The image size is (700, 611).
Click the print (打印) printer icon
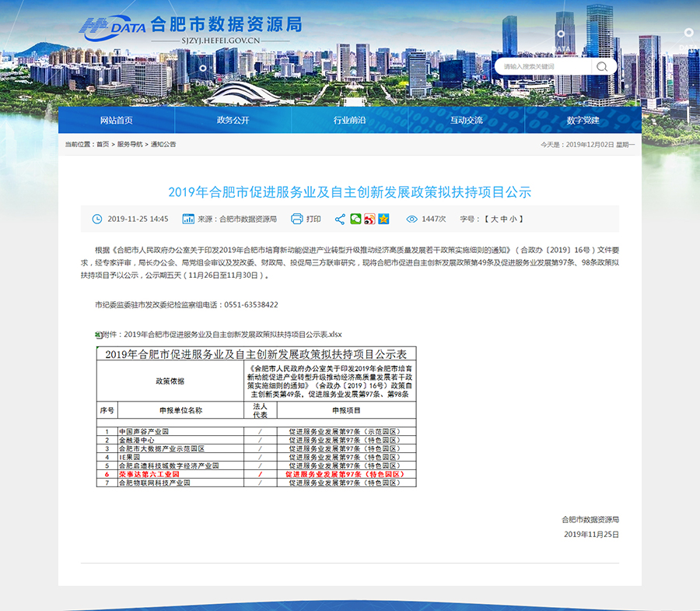296,219
